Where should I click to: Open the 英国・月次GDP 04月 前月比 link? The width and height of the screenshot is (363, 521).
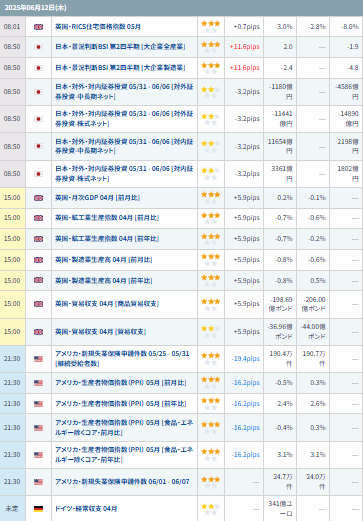(x=97, y=198)
